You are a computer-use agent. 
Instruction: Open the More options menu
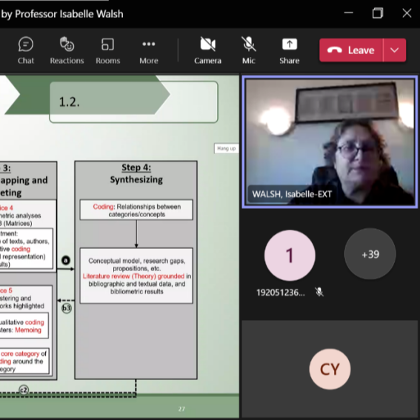click(x=149, y=51)
